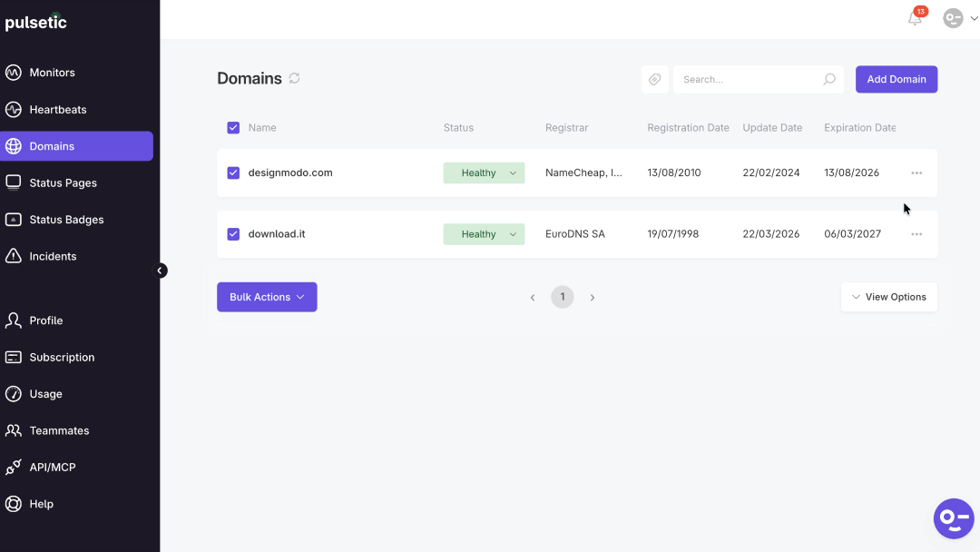
Task: Click update date 22/02/2024
Action: click(x=770, y=172)
